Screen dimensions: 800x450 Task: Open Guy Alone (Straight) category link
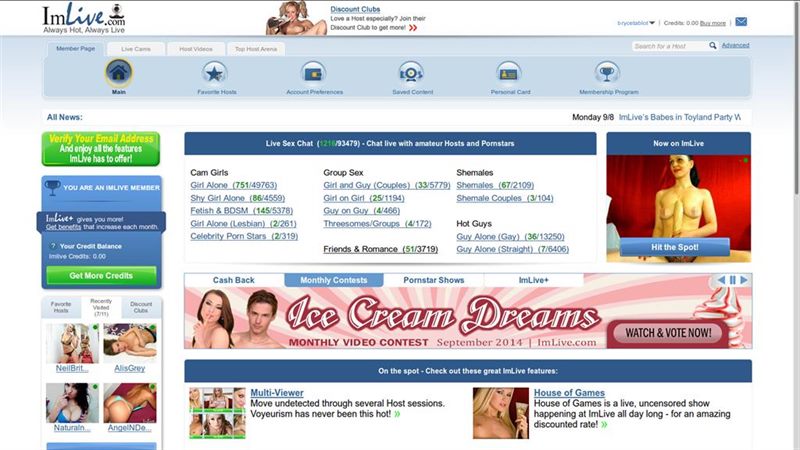point(512,249)
